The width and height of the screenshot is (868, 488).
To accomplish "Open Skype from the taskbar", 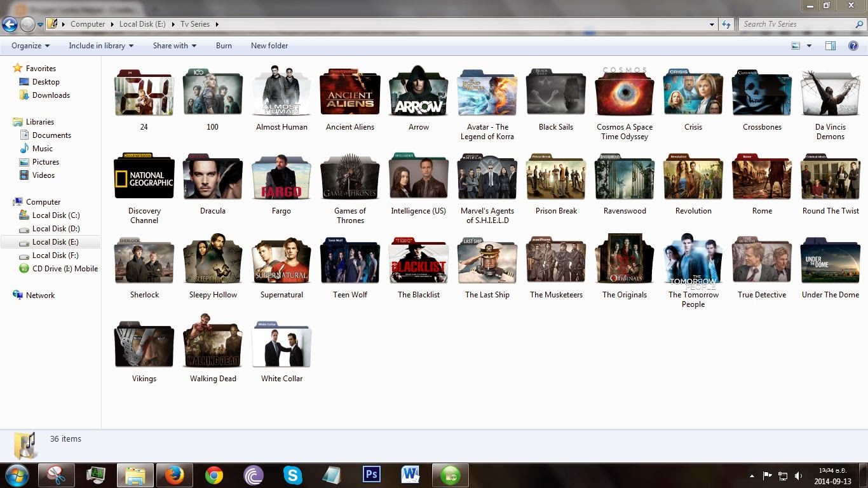I will click(292, 475).
